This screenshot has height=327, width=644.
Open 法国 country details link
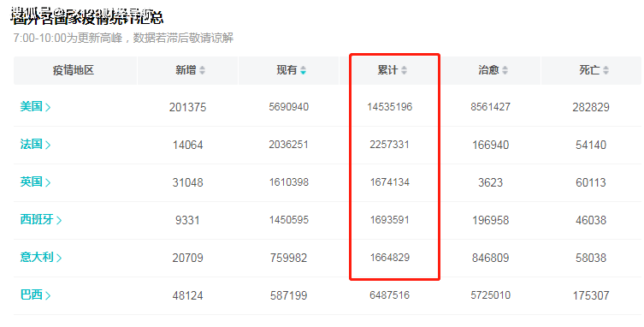point(35,145)
